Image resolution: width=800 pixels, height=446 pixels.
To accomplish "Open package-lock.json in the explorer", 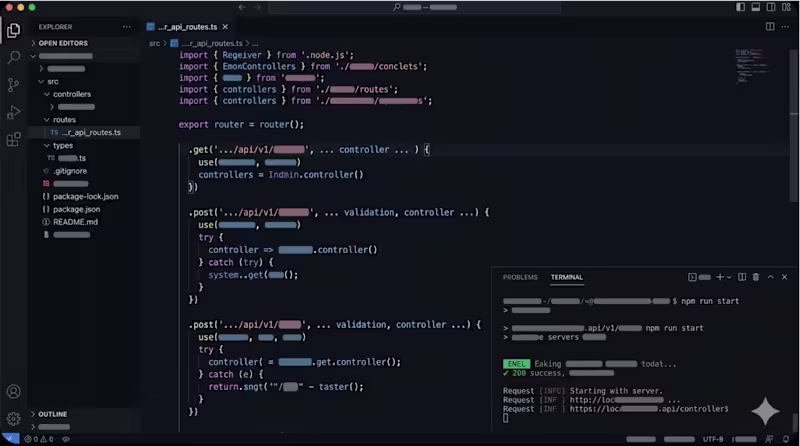I will click(85, 196).
